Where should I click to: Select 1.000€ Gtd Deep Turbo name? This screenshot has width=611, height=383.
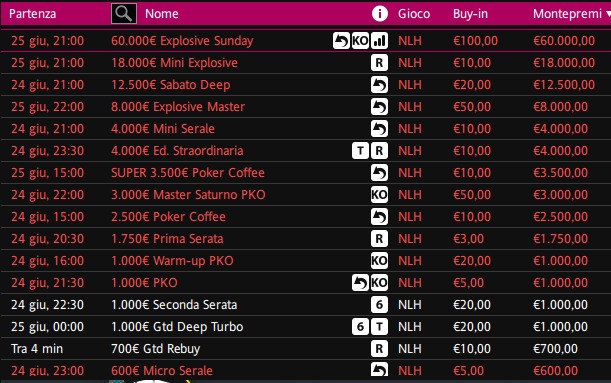pyautogui.click(x=177, y=327)
